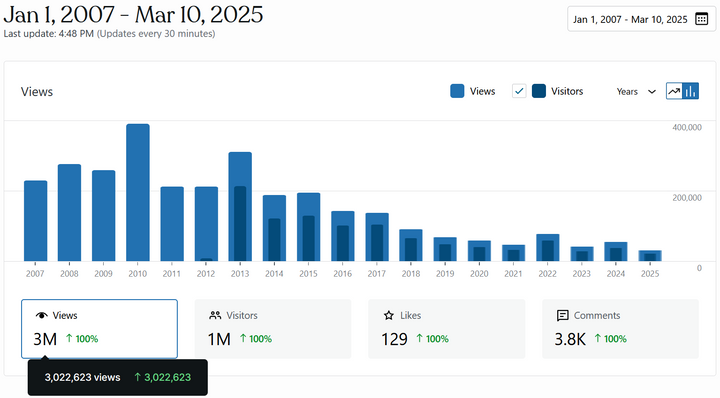Click the 2022 views bar
720x398 pixels.
click(x=548, y=247)
